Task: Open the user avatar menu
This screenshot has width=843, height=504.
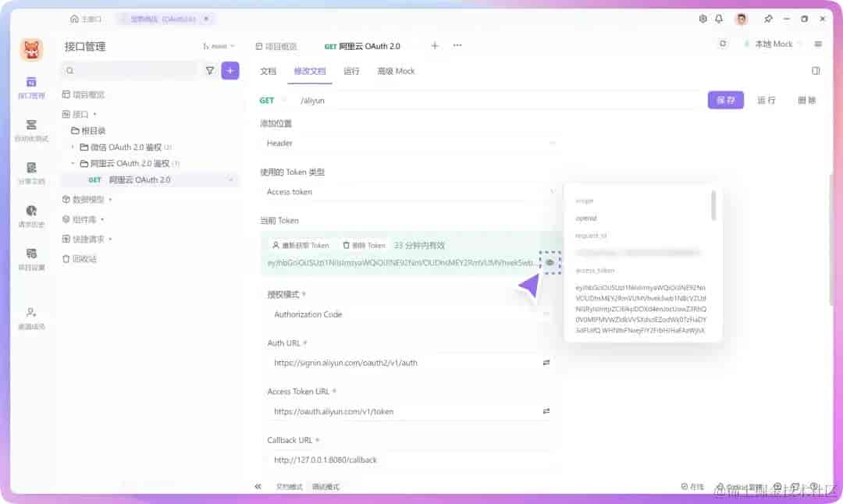Action: 742,19
